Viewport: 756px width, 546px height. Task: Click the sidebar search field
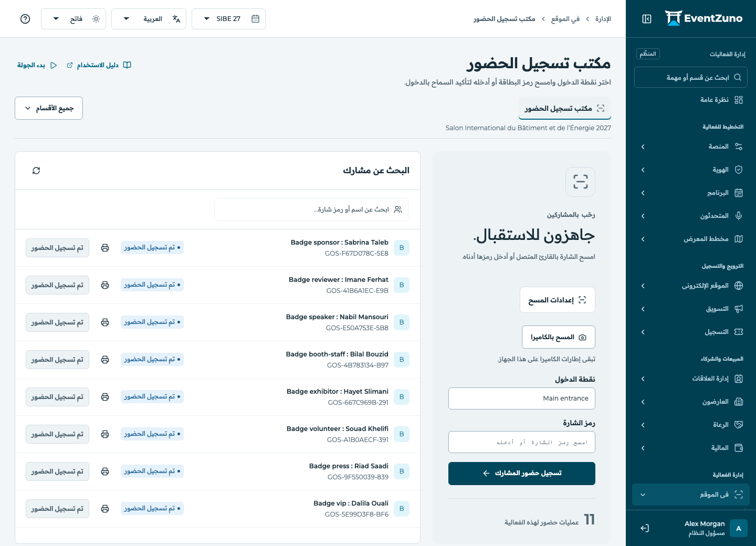(x=691, y=77)
